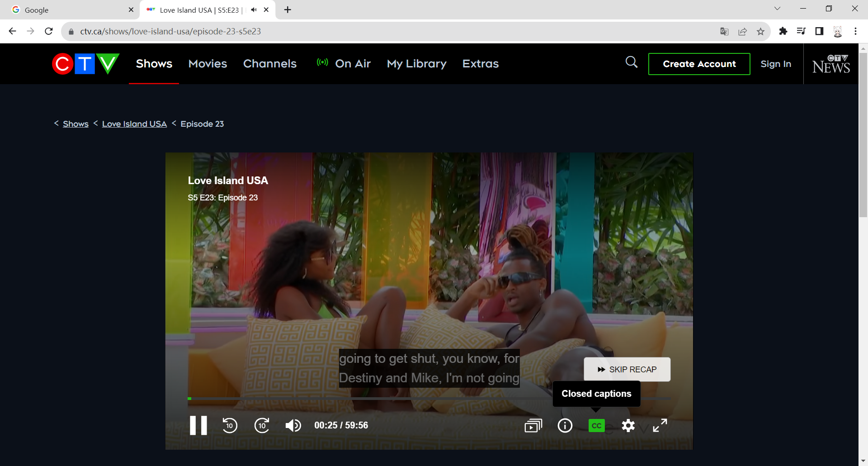Click the scrollbar down arrow

[x=863, y=461]
